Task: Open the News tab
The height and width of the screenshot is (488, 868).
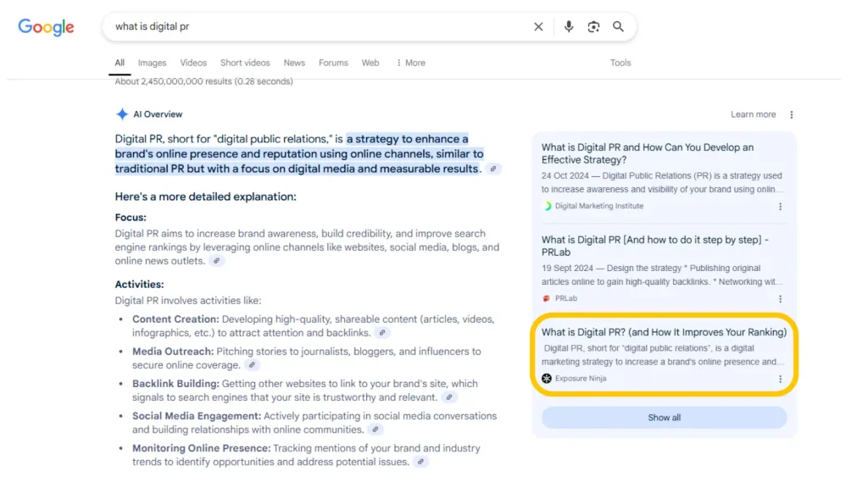Action: coord(294,63)
